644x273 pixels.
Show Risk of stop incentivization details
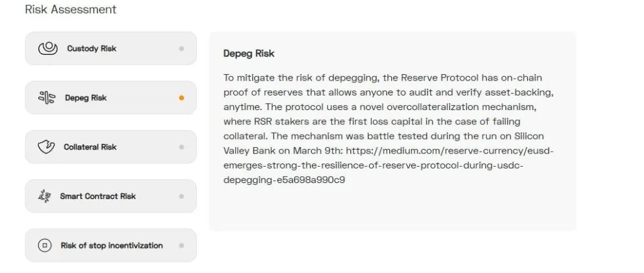point(111,245)
